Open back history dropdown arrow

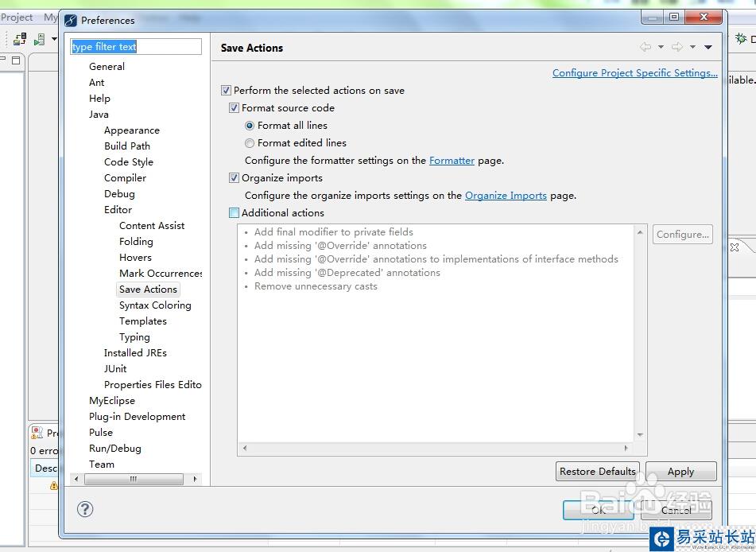(x=661, y=47)
